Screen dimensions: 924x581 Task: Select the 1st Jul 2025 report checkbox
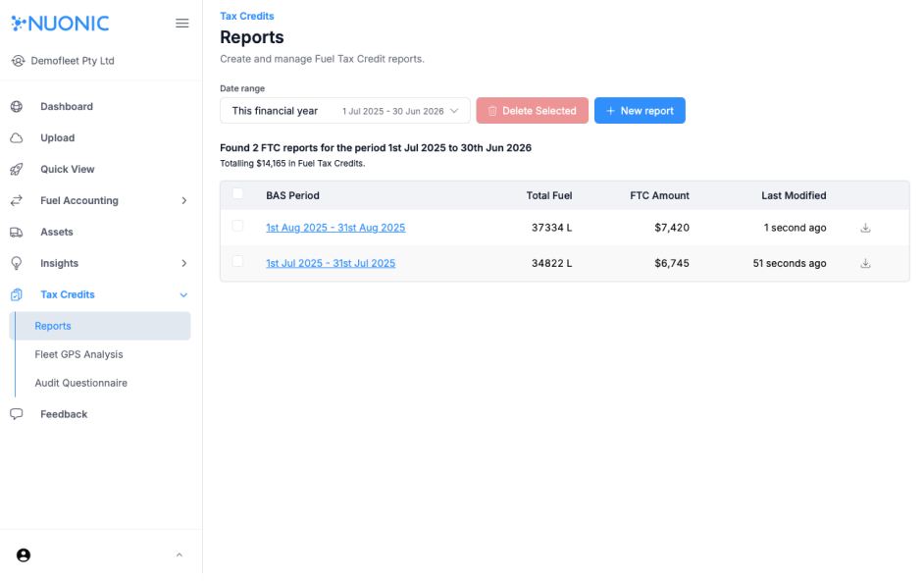click(237, 262)
